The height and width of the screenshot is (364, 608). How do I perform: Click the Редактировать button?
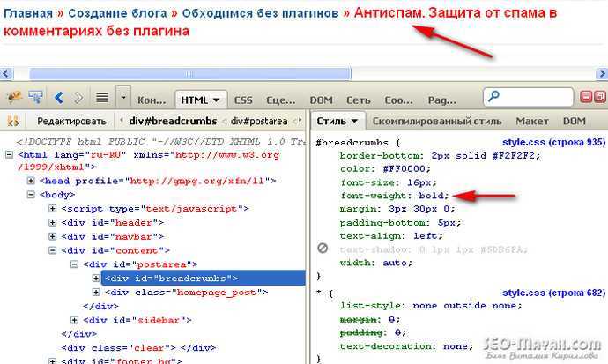[71, 122]
